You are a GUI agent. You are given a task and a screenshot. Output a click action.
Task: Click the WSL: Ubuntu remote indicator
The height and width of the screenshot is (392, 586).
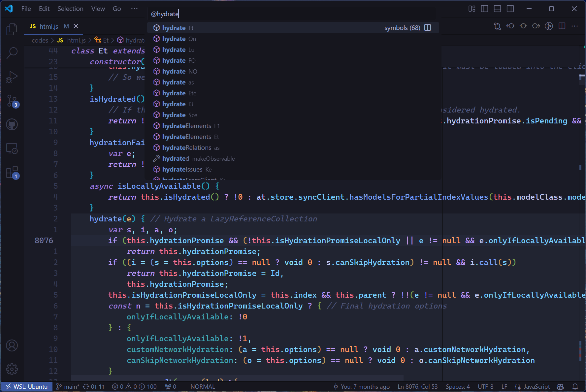coord(27,387)
